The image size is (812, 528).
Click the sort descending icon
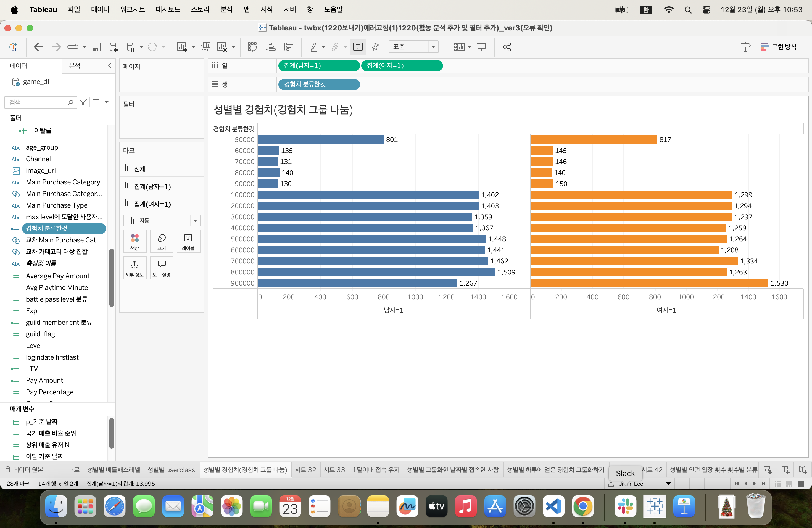[x=288, y=47]
